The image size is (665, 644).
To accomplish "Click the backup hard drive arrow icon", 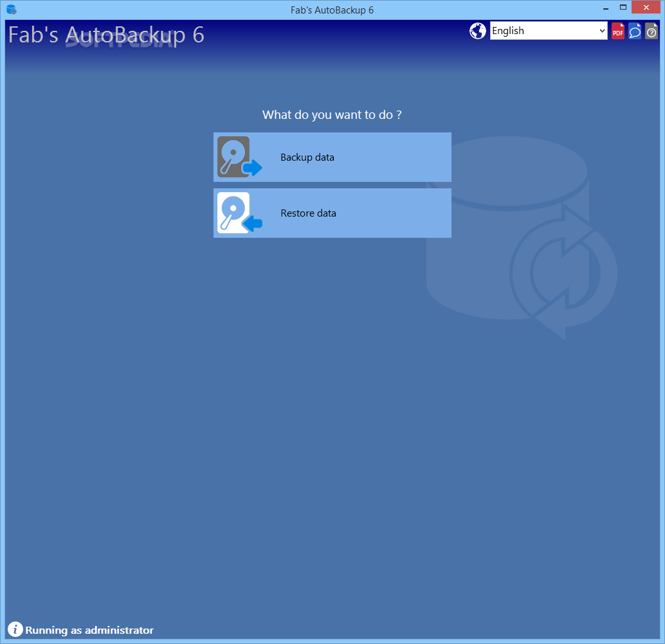I will (240, 157).
